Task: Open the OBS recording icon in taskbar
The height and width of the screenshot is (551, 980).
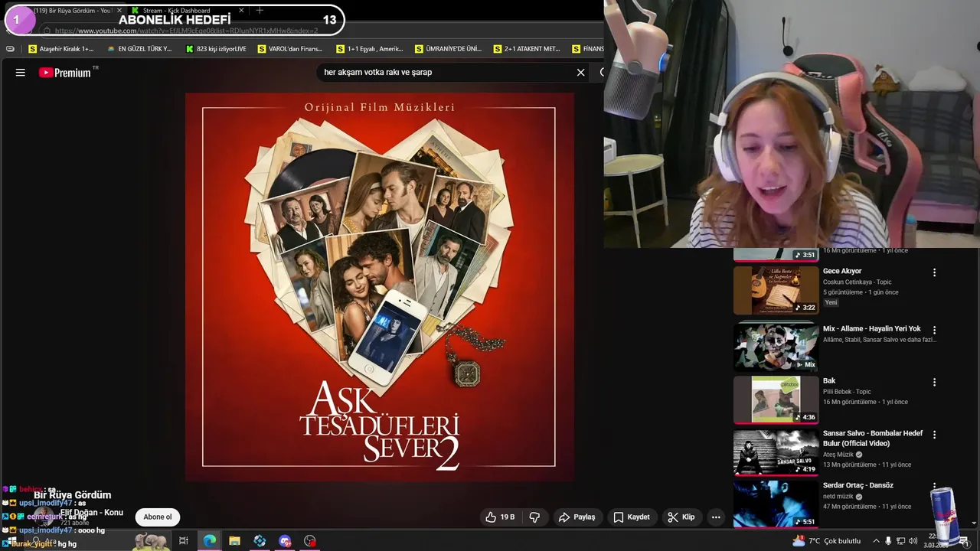Action: coord(310,541)
